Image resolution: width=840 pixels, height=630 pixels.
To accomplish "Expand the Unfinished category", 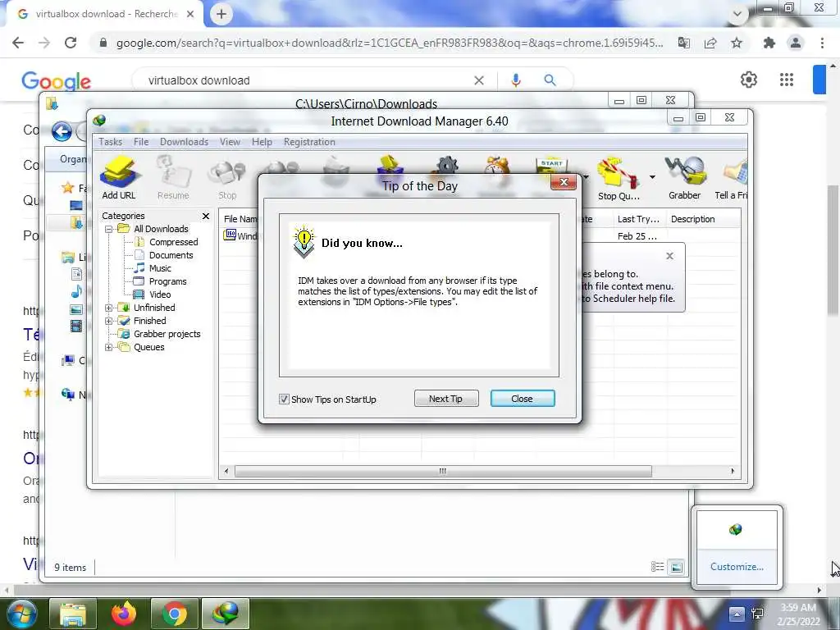I will click(109, 308).
